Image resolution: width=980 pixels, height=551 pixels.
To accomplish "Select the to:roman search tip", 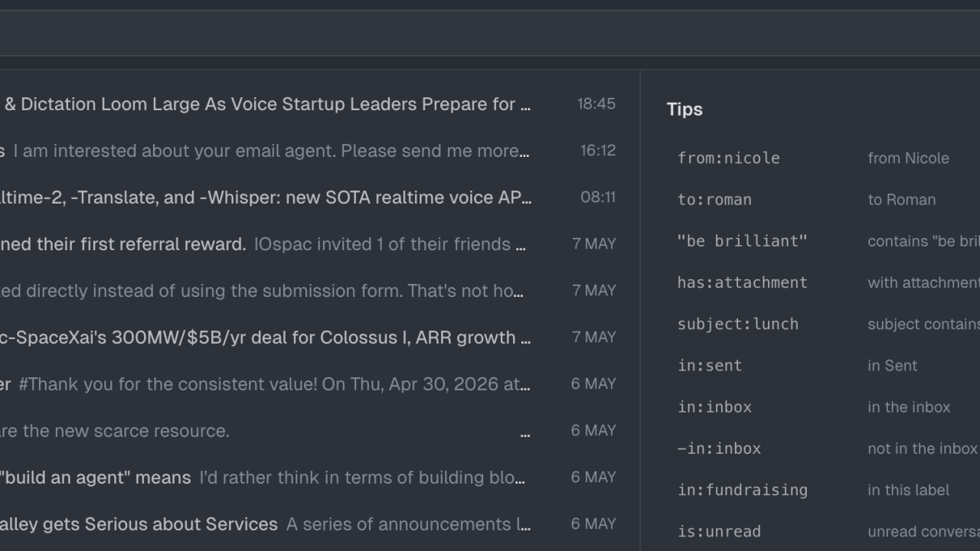I will pos(714,200).
